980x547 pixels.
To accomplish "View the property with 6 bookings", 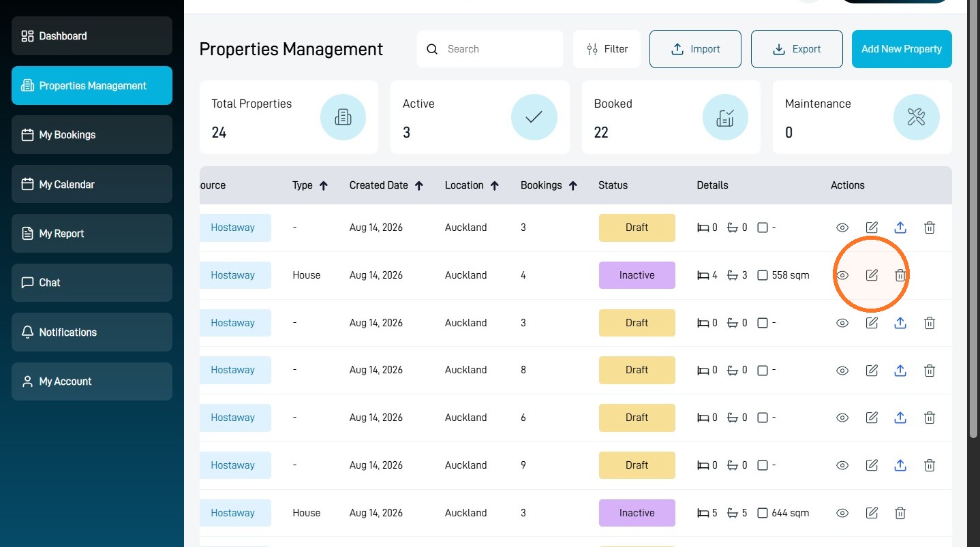I will tap(842, 418).
